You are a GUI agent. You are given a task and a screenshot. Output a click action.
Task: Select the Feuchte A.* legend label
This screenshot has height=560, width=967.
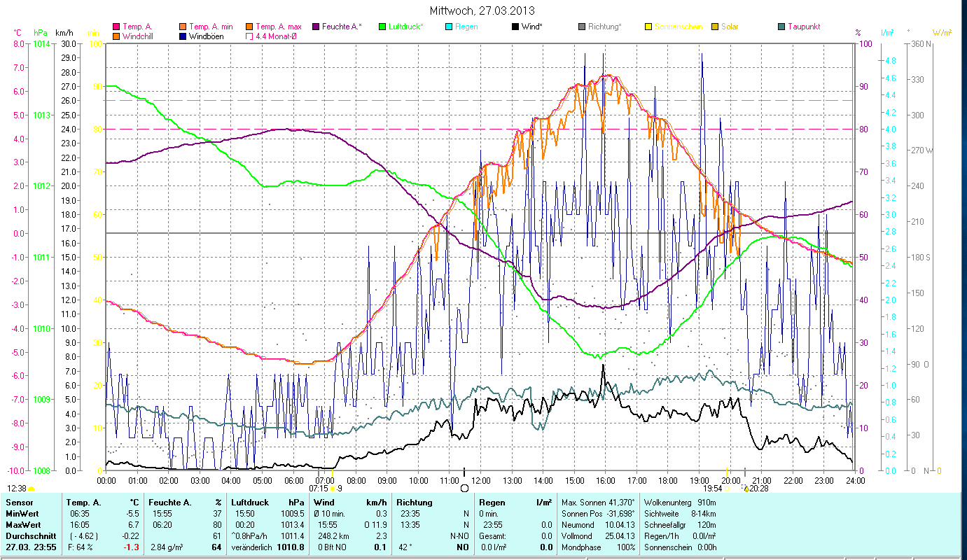pos(342,27)
